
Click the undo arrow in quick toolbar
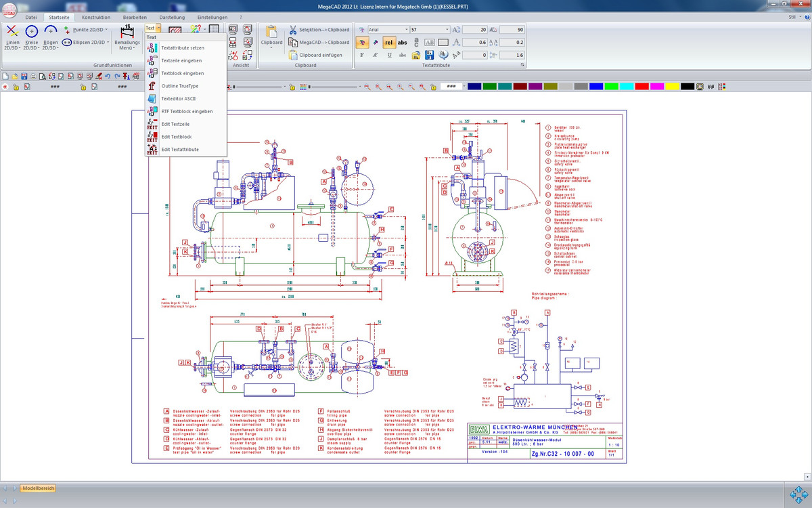click(x=108, y=77)
